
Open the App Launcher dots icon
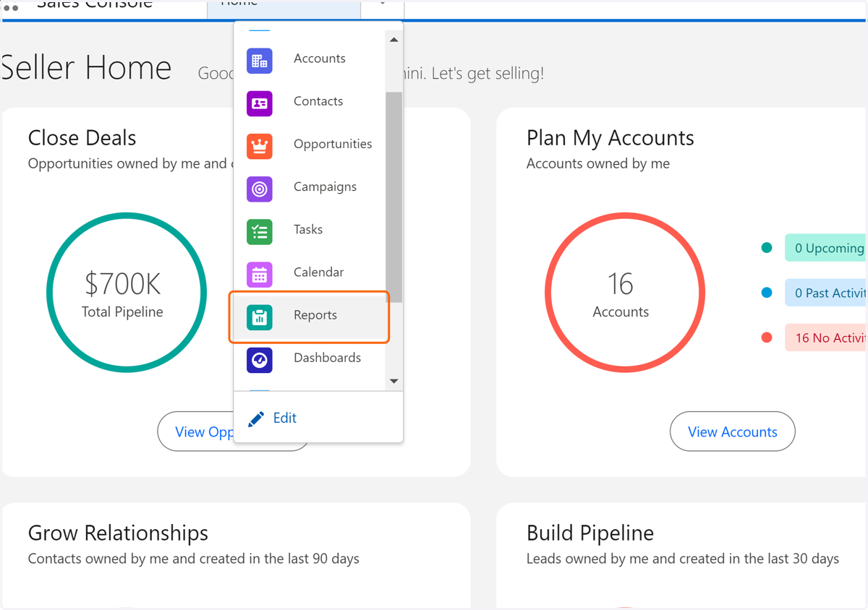click(x=11, y=7)
